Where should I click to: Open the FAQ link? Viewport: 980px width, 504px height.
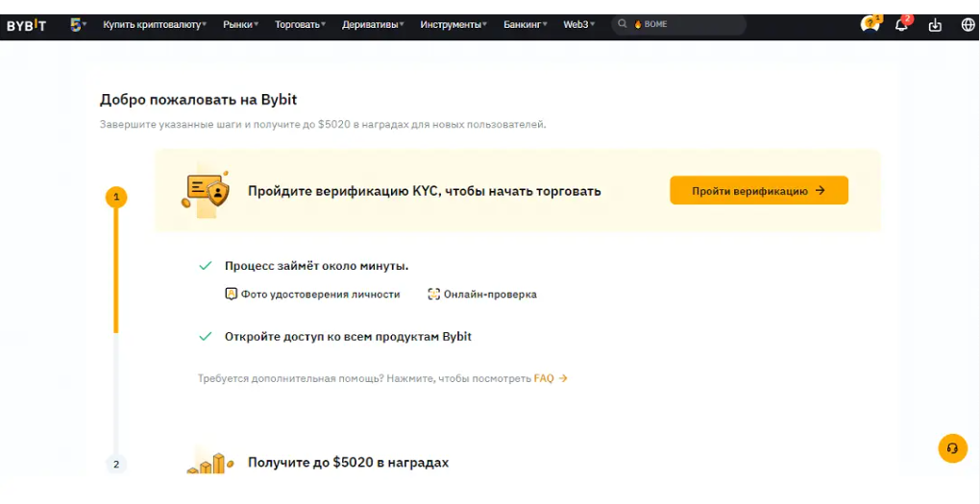pos(550,378)
